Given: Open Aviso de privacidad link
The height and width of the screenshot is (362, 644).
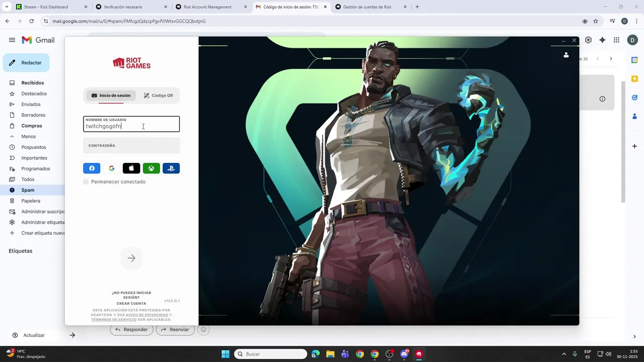Looking at the screenshot, I should point(147,315).
